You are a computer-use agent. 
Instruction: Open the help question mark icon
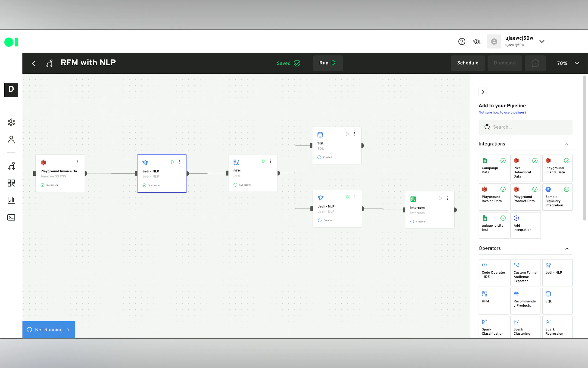click(x=462, y=42)
